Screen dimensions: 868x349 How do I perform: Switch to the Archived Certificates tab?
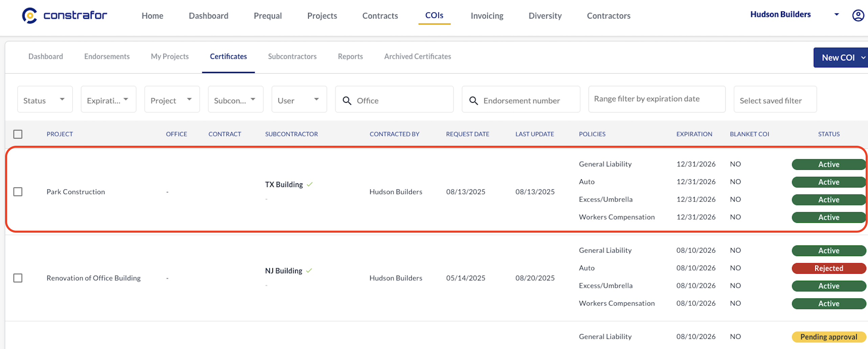pos(417,56)
